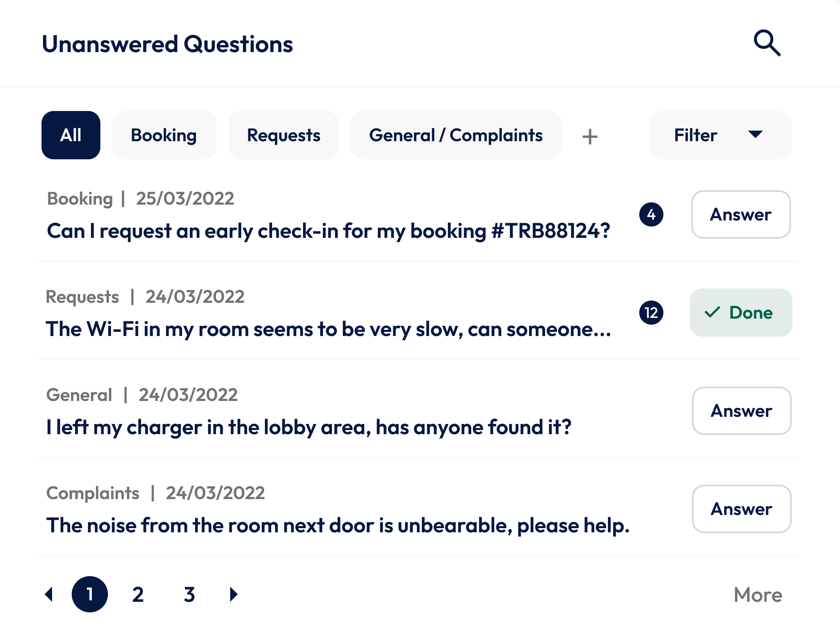Open the 12-replies badge on Wi-Fi question

pyautogui.click(x=651, y=312)
